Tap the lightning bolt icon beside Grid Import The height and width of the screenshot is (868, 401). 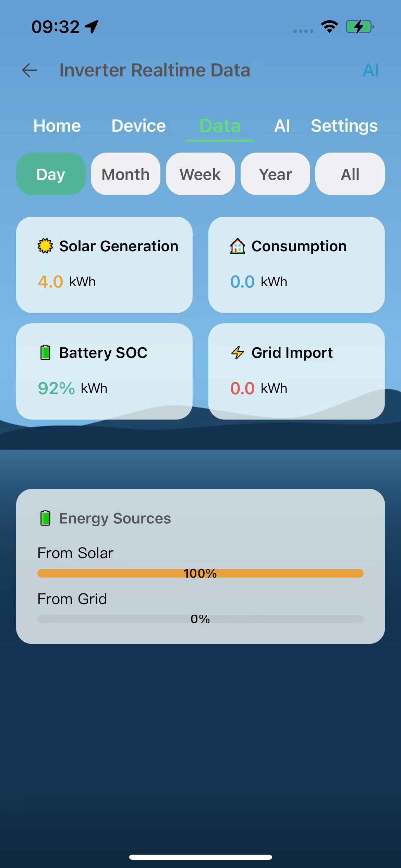click(238, 353)
